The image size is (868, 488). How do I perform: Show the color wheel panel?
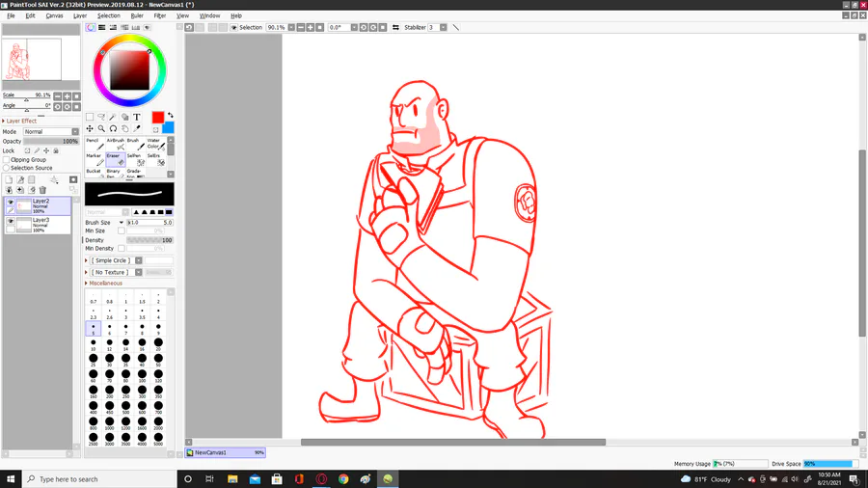91,27
